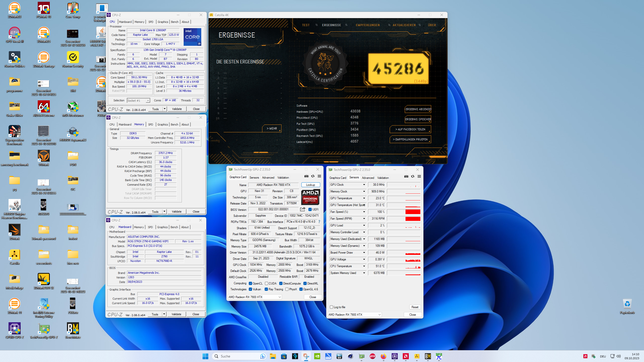This screenshot has height=362, width=644.
Task: Open the TechPowerUp GPU-Z desktop icon
Action: 44,331
